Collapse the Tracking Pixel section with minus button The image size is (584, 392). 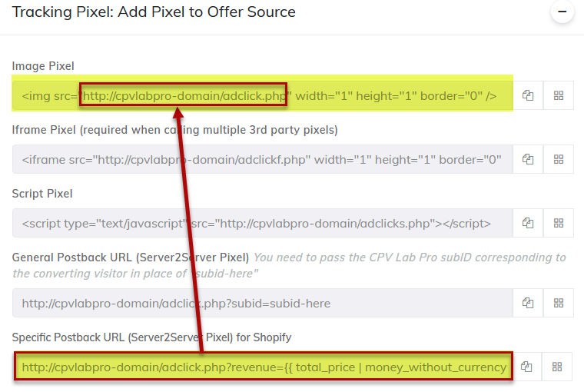coord(562,12)
